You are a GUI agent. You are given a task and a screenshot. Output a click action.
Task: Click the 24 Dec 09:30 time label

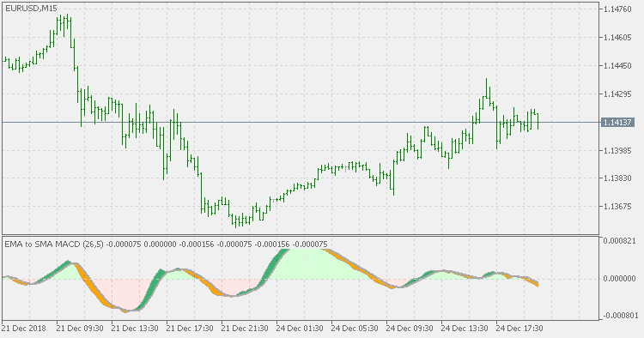tap(410, 329)
